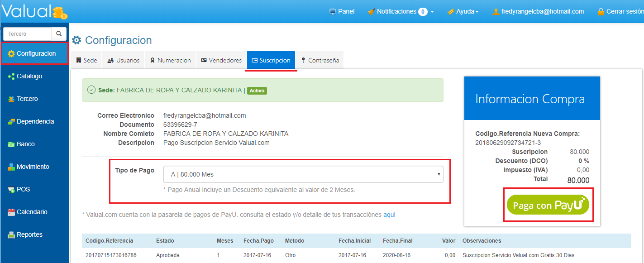Open the Contraseña tab
644x263 pixels.
click(320, 60)
